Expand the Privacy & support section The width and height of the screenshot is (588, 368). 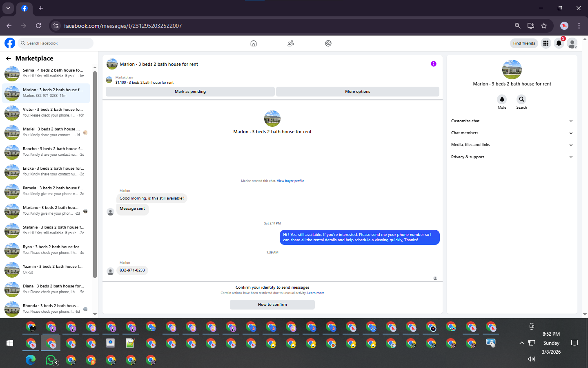(512, 157)
